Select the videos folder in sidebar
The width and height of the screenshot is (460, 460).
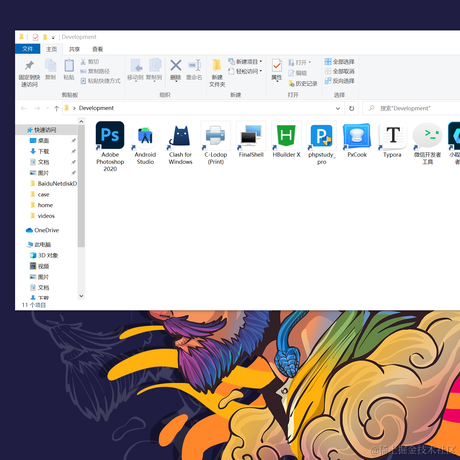click(x=43, y=216)
